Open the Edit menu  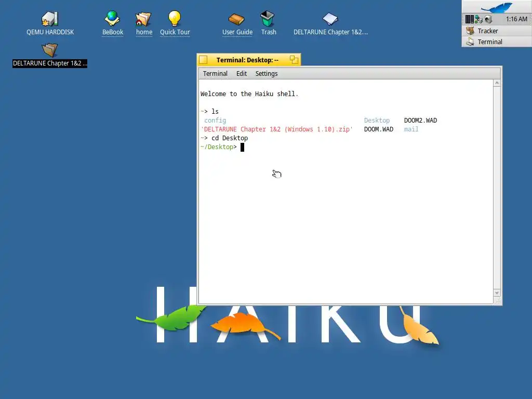coord(242,74)
